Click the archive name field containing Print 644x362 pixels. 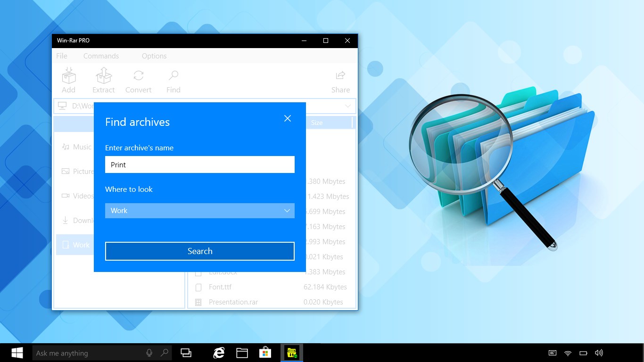200,165
